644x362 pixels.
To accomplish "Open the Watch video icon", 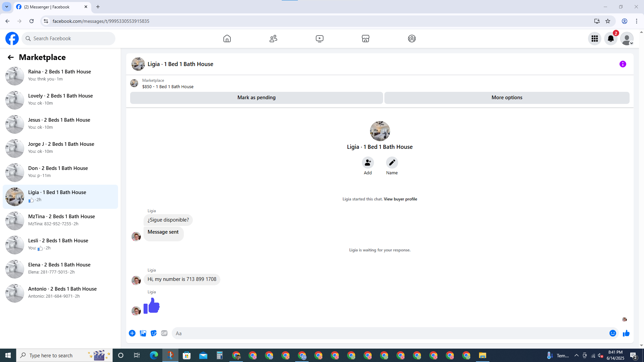I will click(320, 39).
